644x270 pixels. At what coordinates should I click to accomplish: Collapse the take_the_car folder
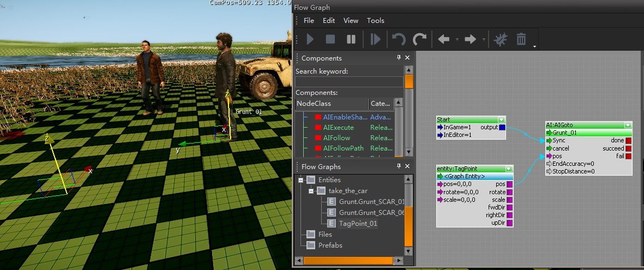[310, 191]
